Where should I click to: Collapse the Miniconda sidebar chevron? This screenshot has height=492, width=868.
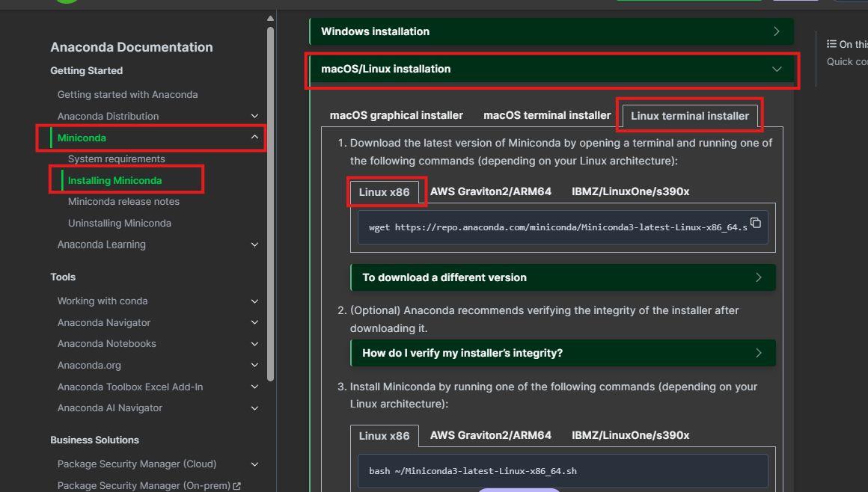coord(254,138)
